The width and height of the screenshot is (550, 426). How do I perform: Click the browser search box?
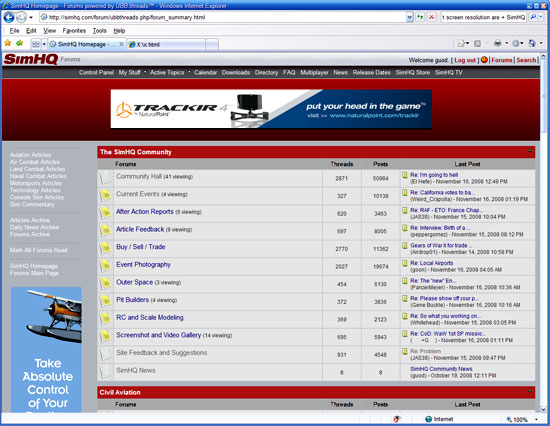tap(483, 17)
